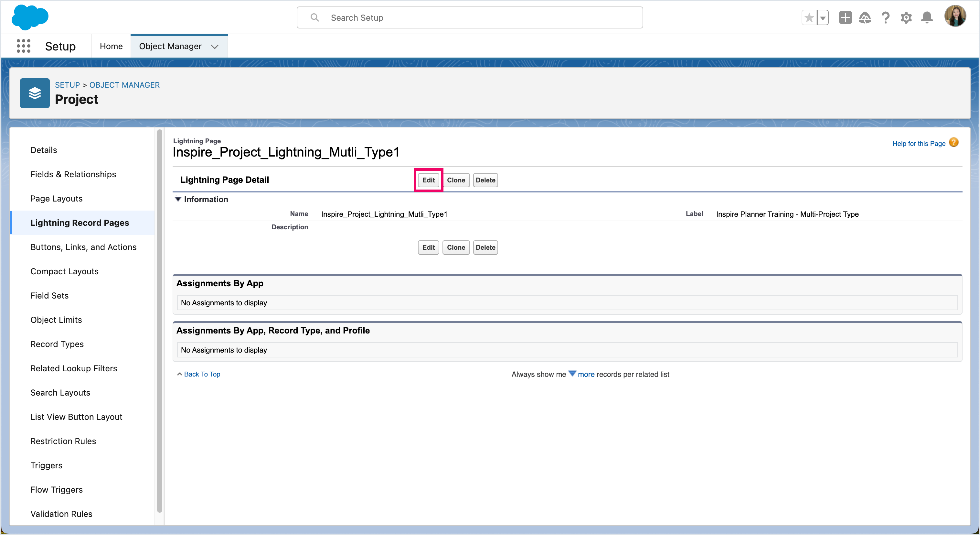Open the setup gear menu

(906, 17)
